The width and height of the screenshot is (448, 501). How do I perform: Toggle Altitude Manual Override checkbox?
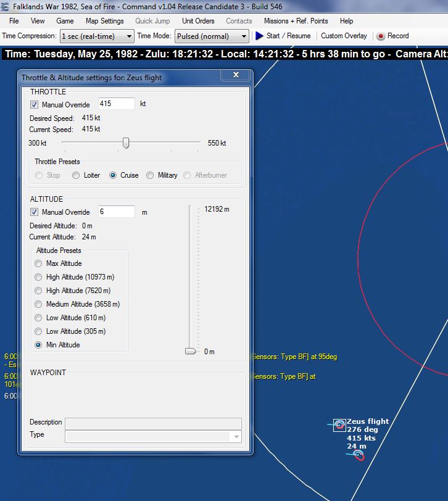click(x=34, y=212)
